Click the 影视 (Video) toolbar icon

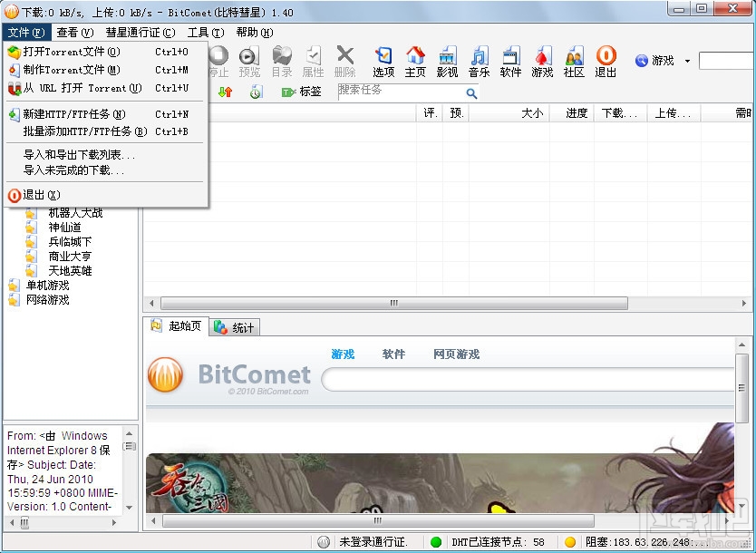tap(447, 61)
